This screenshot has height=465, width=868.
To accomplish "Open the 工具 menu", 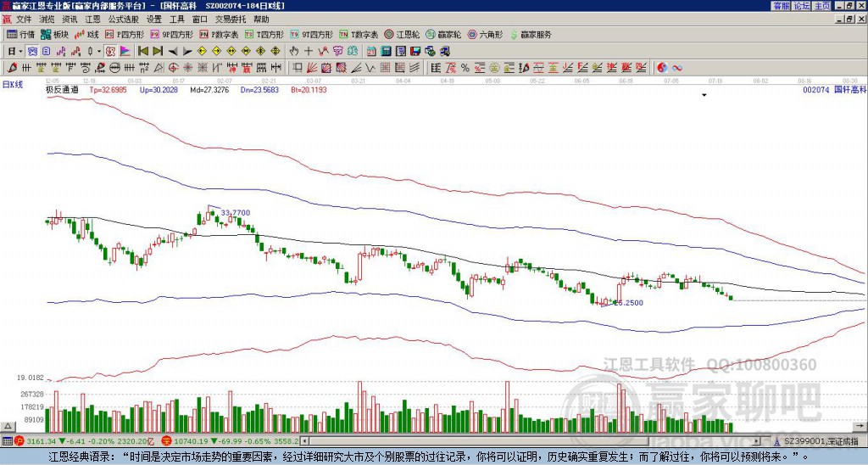I will (x=176, y=20).
